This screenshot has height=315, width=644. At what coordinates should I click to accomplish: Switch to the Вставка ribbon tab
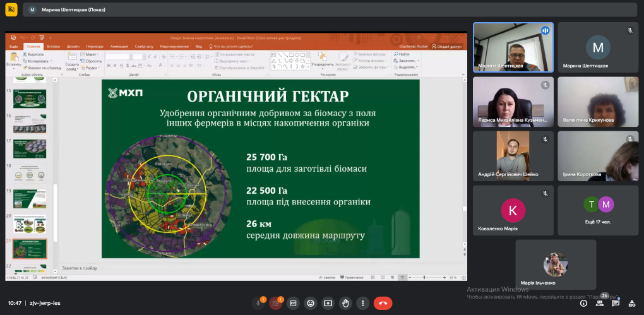pyautogui.click(x=54, y=47)
